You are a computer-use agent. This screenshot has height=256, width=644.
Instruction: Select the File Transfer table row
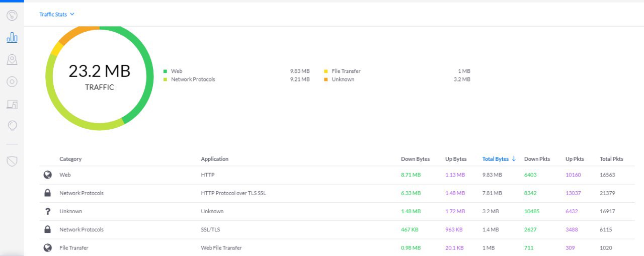[x=337, y=247]
